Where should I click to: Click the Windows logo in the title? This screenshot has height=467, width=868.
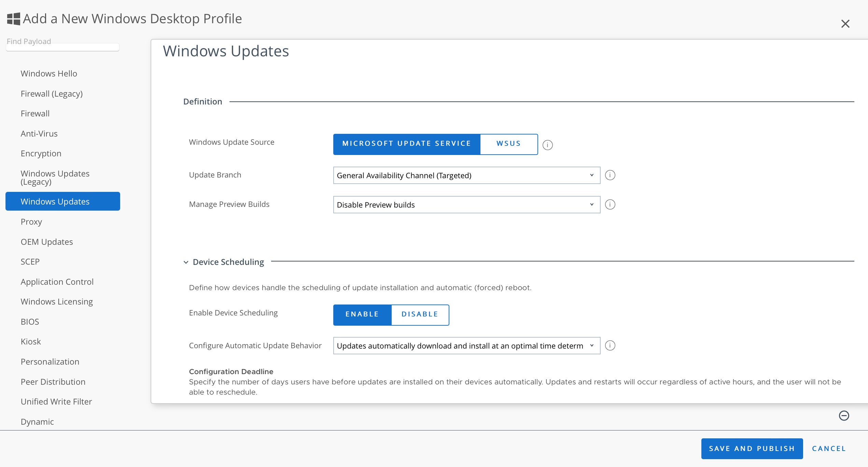[x=14, y=19]
